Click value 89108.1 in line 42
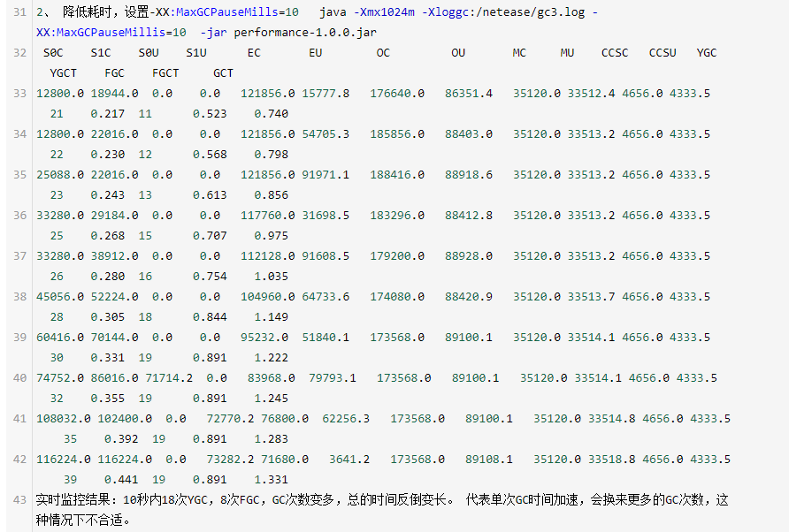Image resolution: width=789 pixels, height=532 pixels. click(x=489, y=460)
